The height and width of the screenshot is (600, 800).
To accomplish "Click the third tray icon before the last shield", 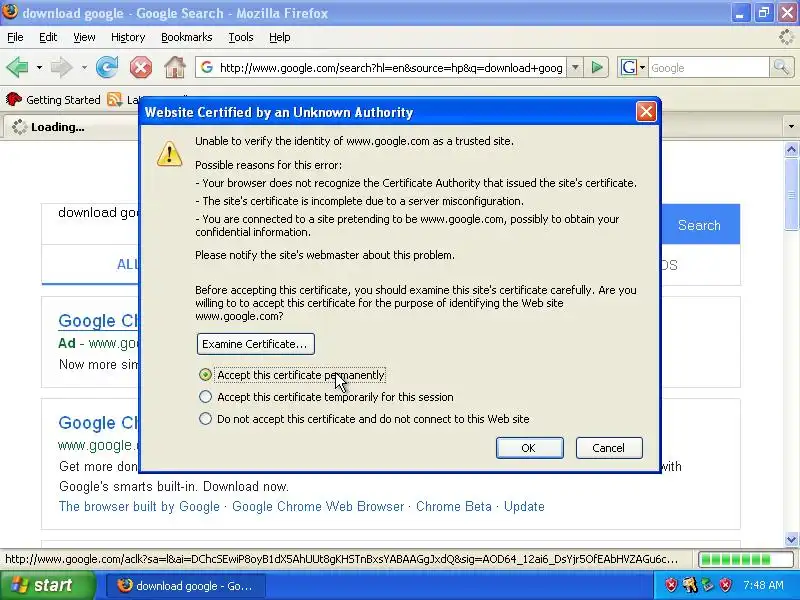I will tap(708, 585).
